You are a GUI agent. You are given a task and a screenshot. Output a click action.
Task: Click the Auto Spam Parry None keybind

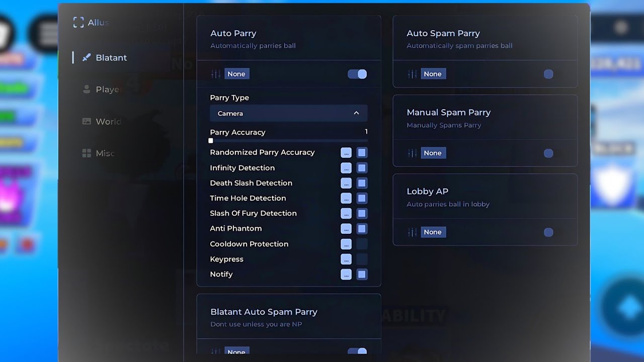[433, 74]
